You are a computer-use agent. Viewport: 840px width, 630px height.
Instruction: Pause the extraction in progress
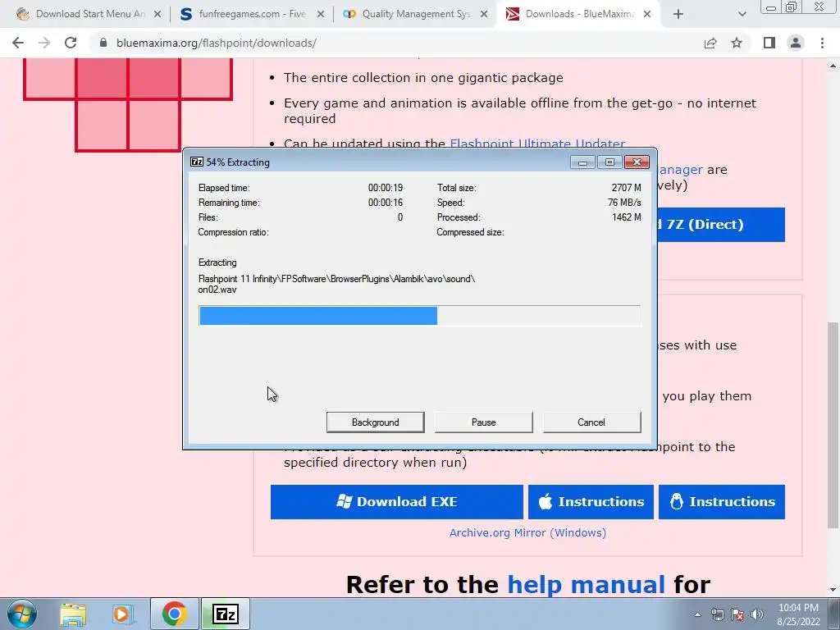[x=483, y=422]
